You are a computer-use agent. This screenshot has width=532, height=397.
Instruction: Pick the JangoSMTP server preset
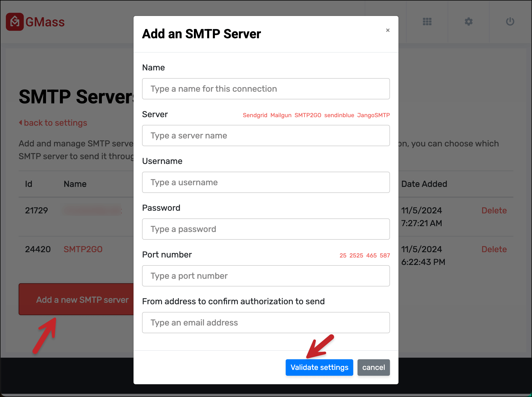(x=373, y=115)
